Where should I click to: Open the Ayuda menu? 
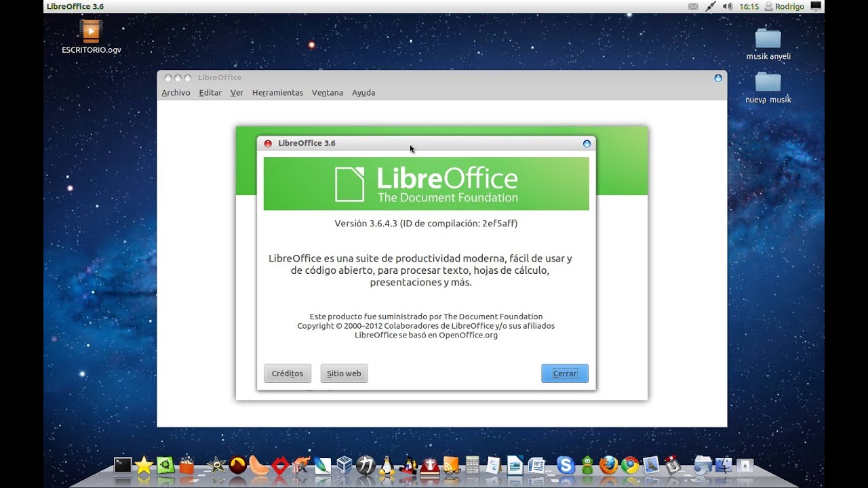click(x=363, y=93)
